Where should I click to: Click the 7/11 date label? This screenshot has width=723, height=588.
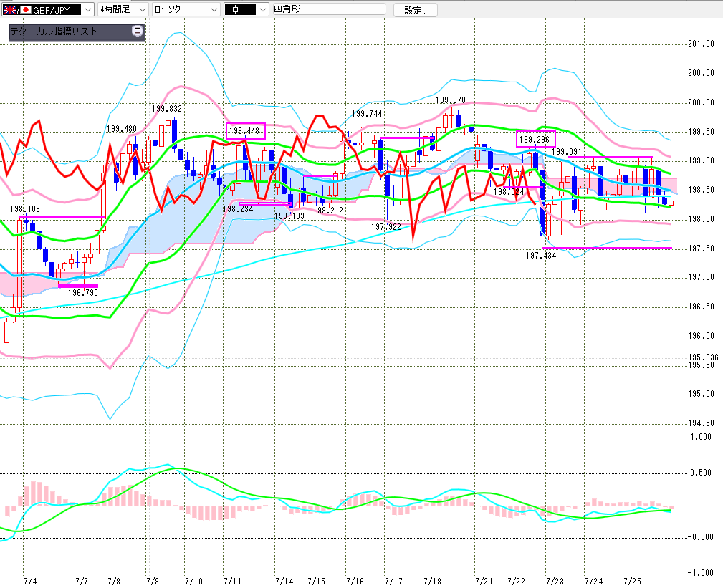point(232,581)
